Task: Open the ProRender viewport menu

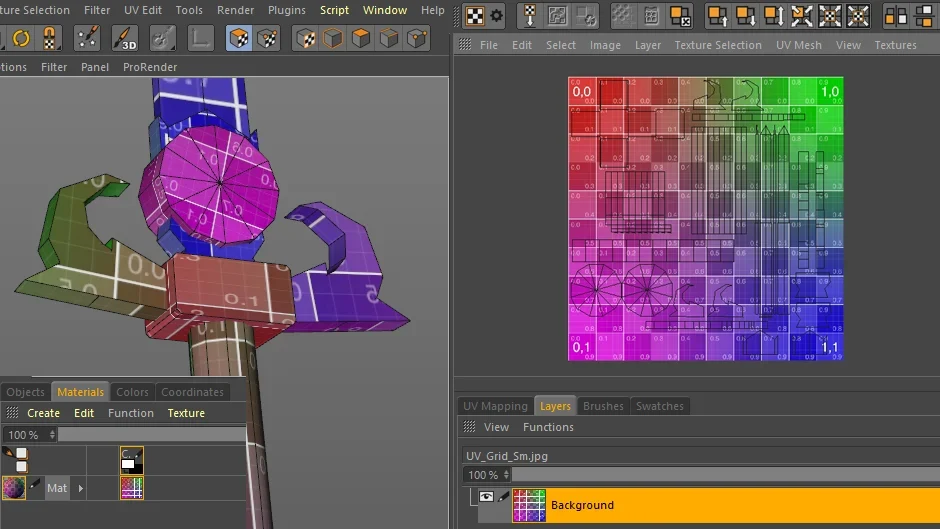Action: 150,67
